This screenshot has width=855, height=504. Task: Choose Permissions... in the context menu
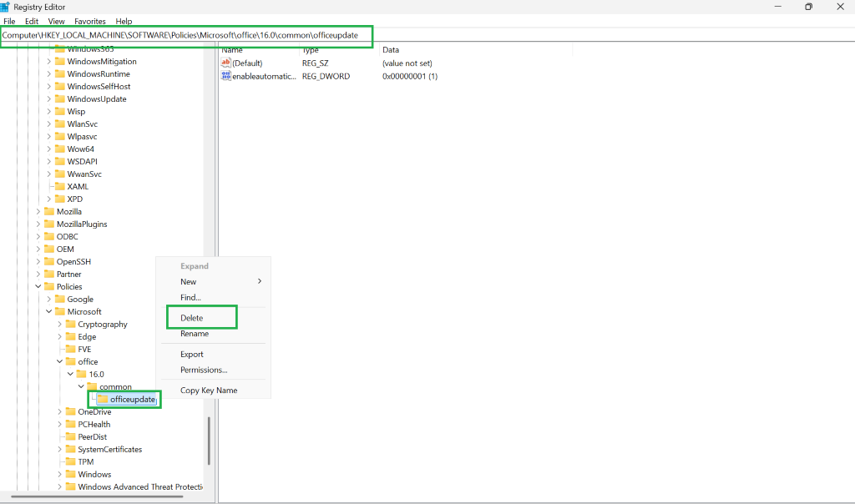(213, 370)
